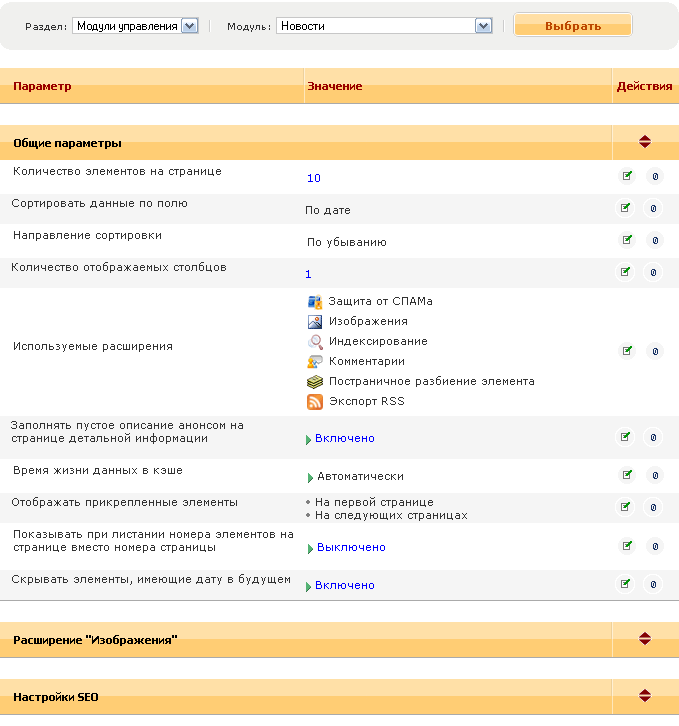Toggle 'Включено' for hiding future-dated elements

click(344, 585)
